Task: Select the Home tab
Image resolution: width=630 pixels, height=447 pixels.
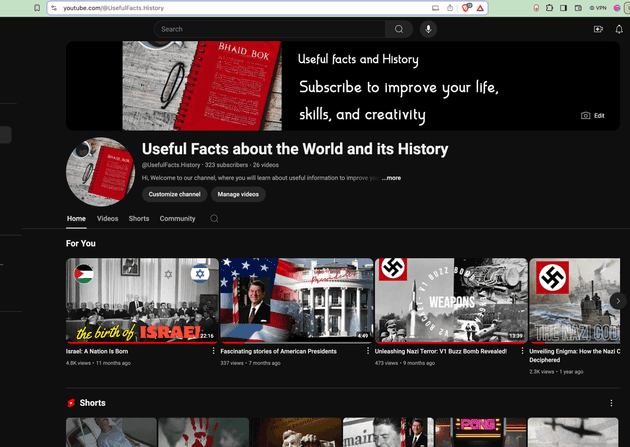Action: pos(76,218)
